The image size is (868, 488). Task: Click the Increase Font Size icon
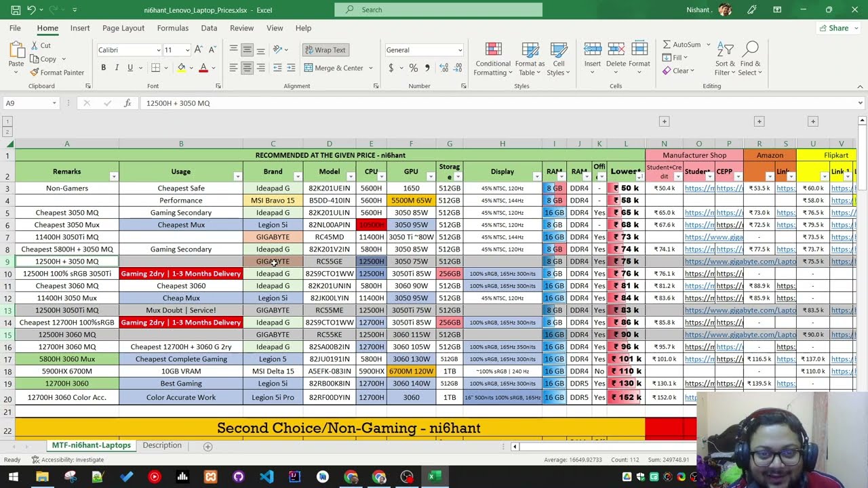(198, 49)
